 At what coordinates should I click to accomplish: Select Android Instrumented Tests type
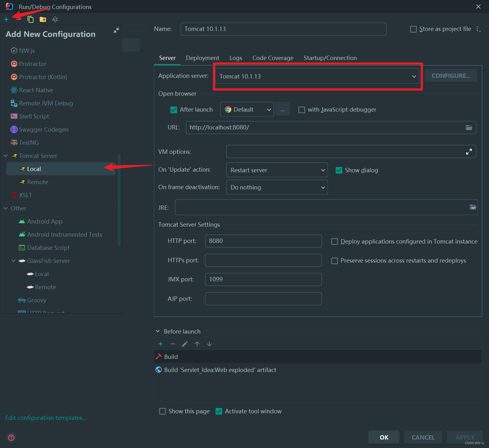(61, 234)
